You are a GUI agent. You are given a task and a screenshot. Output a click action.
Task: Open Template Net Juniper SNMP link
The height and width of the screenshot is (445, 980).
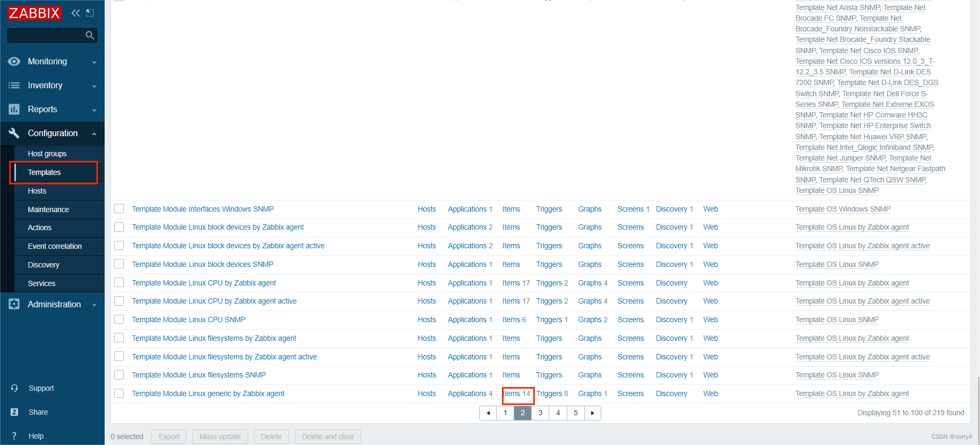coord(840,158)
